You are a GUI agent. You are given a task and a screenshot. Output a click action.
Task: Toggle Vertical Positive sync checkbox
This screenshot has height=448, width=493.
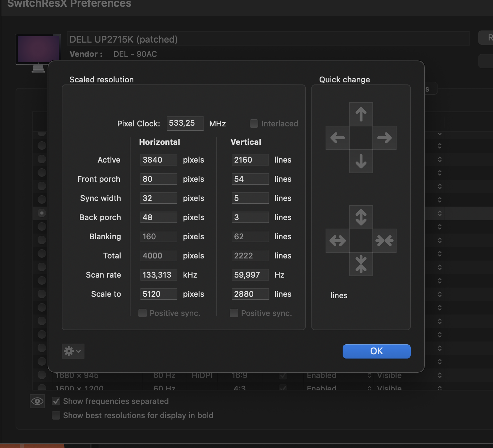[x=234, y=313]
